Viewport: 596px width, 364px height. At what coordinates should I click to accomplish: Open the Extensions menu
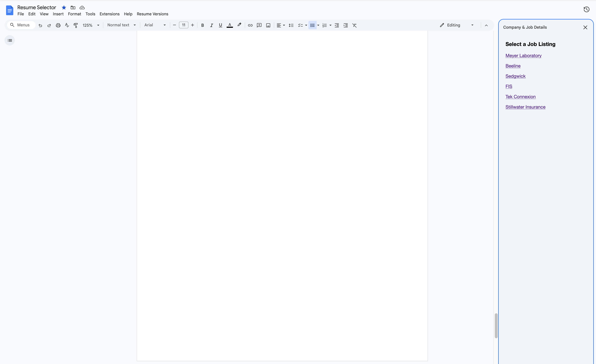pos(109,14)
